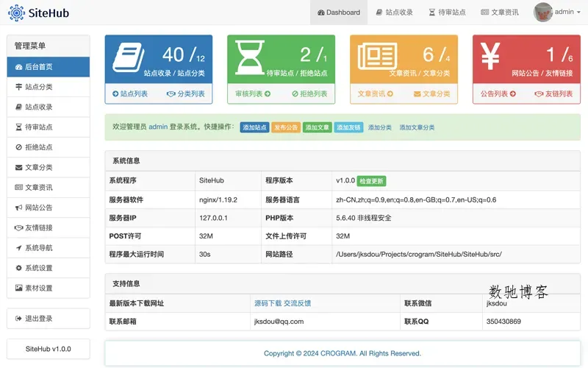Click the 30s max run time cell
588x368 pixels.
point(228,254)
